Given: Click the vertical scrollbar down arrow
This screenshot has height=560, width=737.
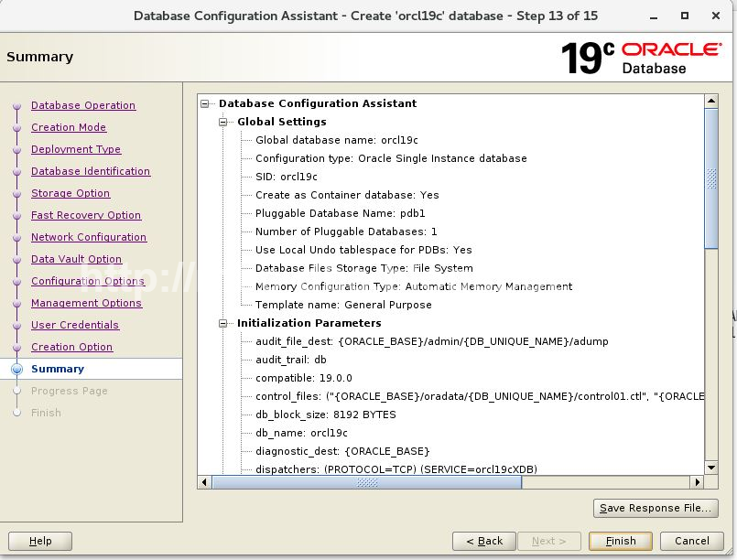Looking at the screenshot, I should (711, 468).
